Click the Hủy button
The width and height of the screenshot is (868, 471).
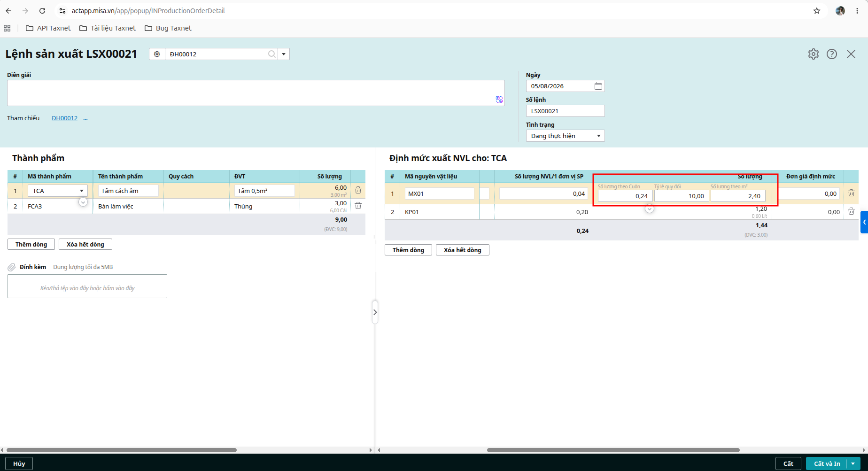pyautogui.click(x=19, y=463)
